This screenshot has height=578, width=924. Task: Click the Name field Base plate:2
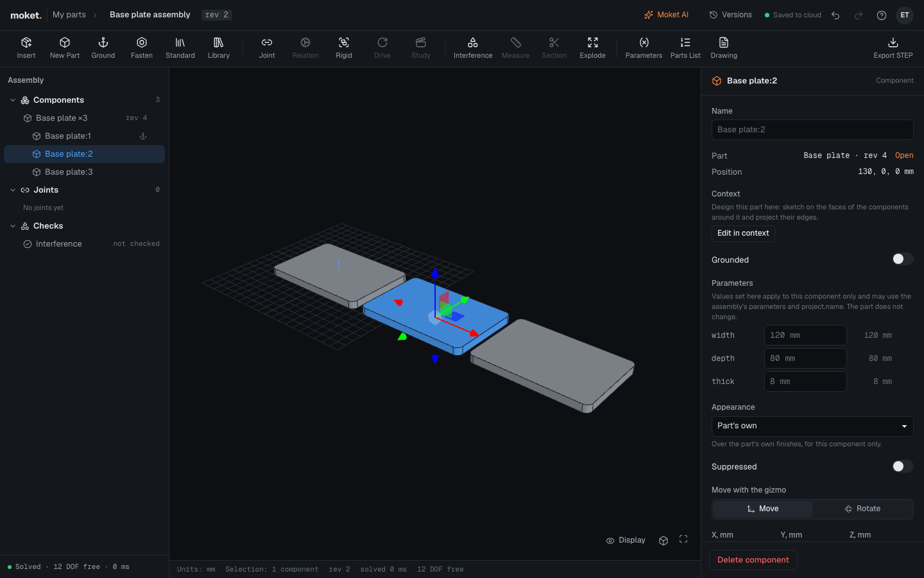[812, 130]
